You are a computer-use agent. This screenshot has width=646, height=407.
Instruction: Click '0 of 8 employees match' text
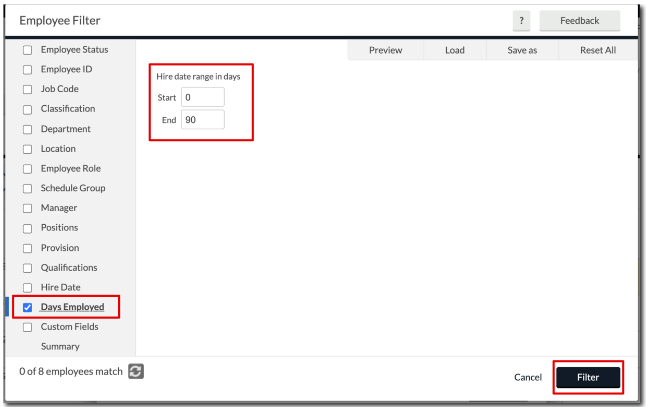[71, 372]
